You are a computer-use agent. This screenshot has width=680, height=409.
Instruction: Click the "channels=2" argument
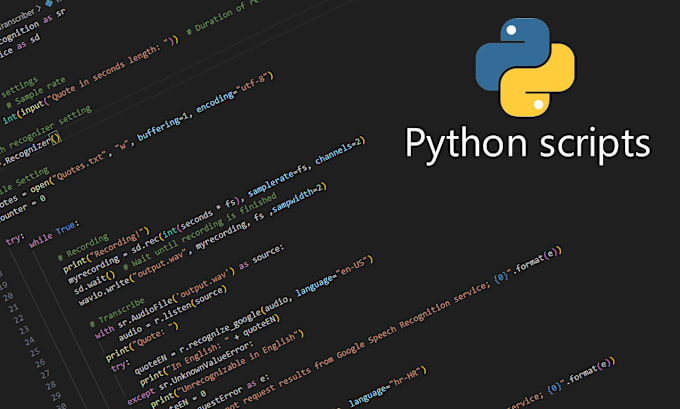click(340, 151)
